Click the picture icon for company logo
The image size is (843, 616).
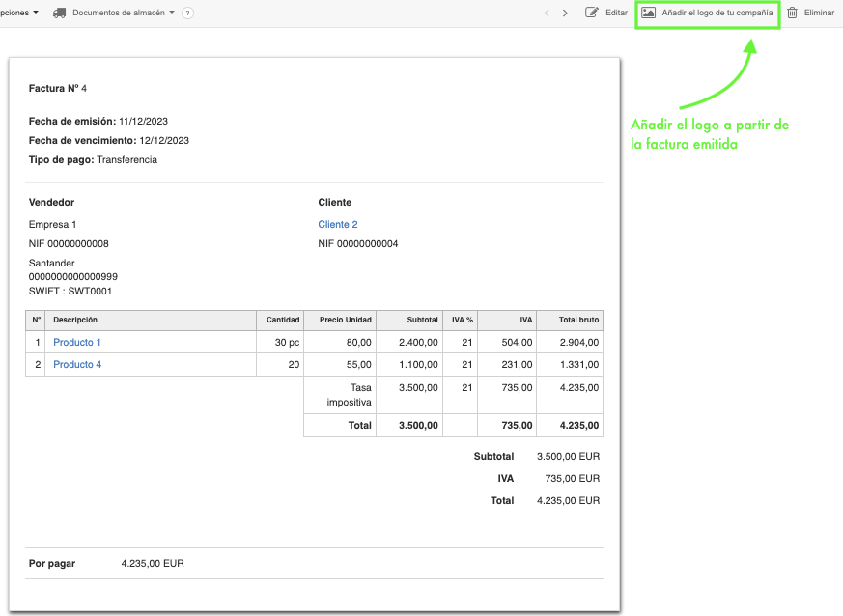(649, 14)
